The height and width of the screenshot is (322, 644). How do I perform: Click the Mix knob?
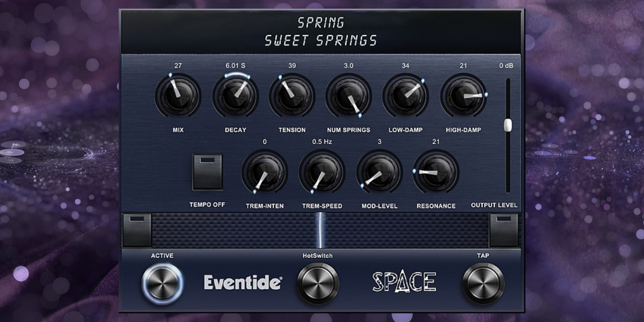[x=178, y=96]
